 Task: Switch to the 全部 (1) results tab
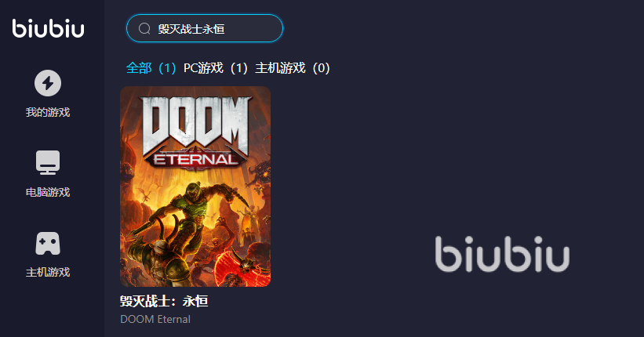151,67
